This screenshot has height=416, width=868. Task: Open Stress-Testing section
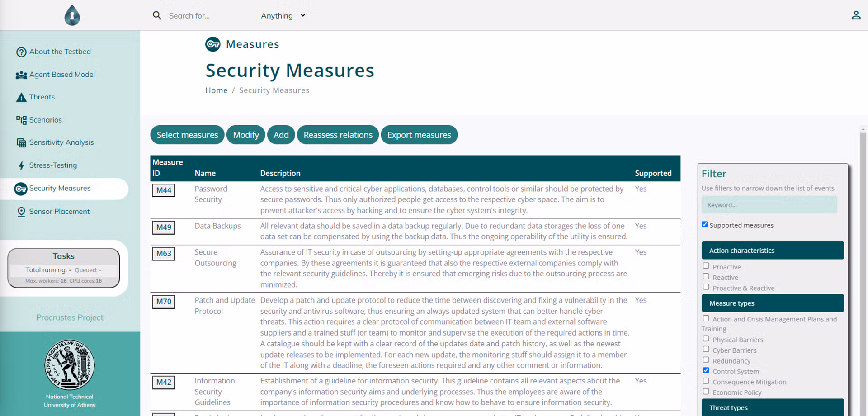pyautogui.click(x=53, y=165)
